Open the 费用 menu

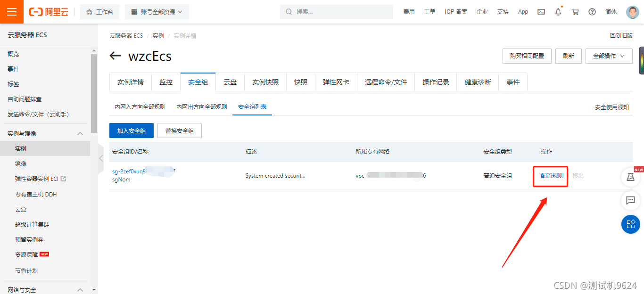(409, 12)
